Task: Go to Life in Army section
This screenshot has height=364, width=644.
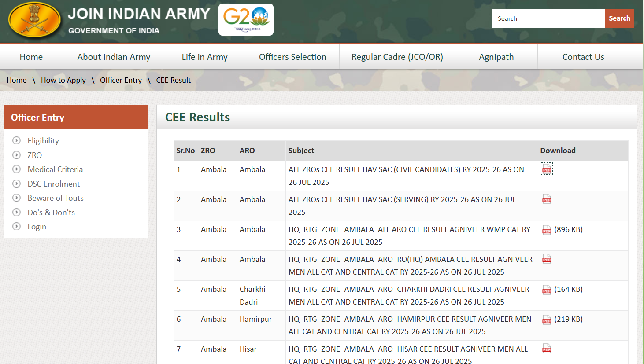Action: (204, 57)
